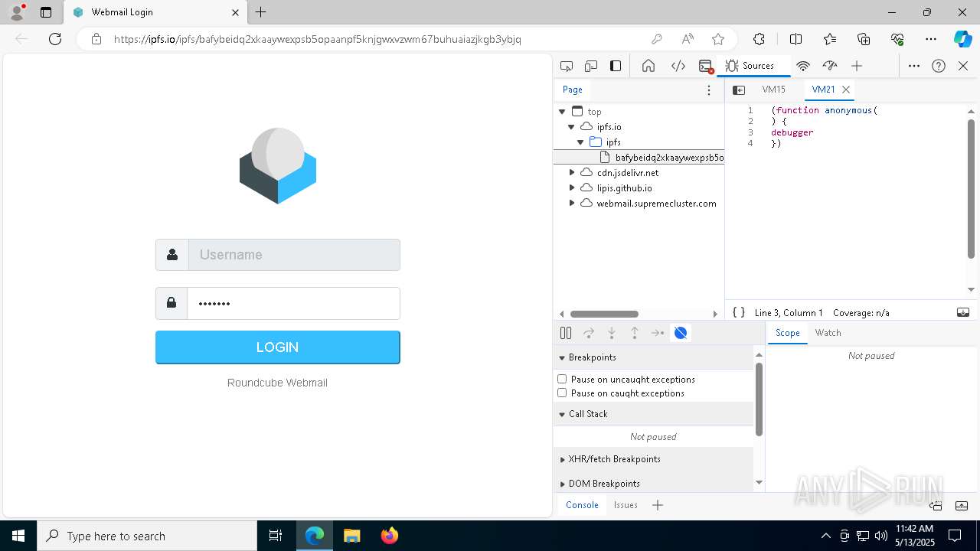Open Windows Start menu
Screen dimensions: 980x551
click(x=18, y=536)
